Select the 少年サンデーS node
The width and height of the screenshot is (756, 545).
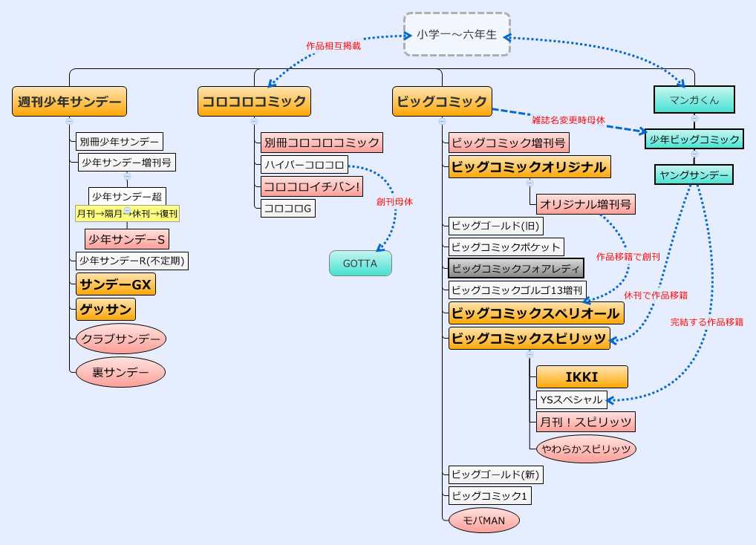tap(127, 239)
